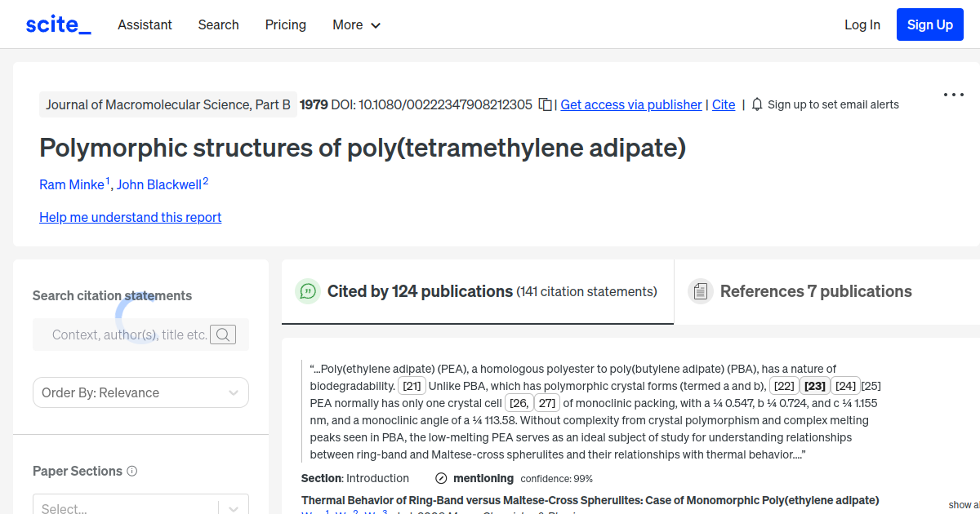
Task: Click the quote icon on Cited by tab
Action: point(308,291)
